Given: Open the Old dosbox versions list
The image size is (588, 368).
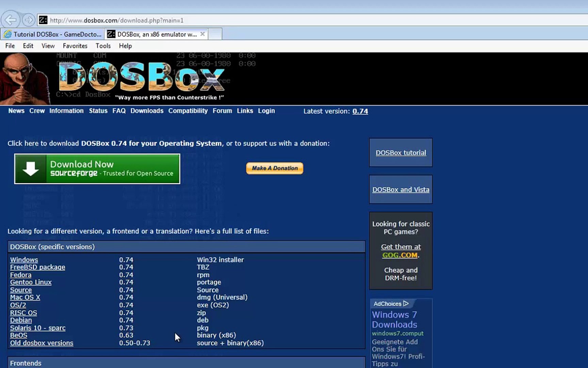Looking at the screenshot, I should pyautogui.click(x=42, y=343).
